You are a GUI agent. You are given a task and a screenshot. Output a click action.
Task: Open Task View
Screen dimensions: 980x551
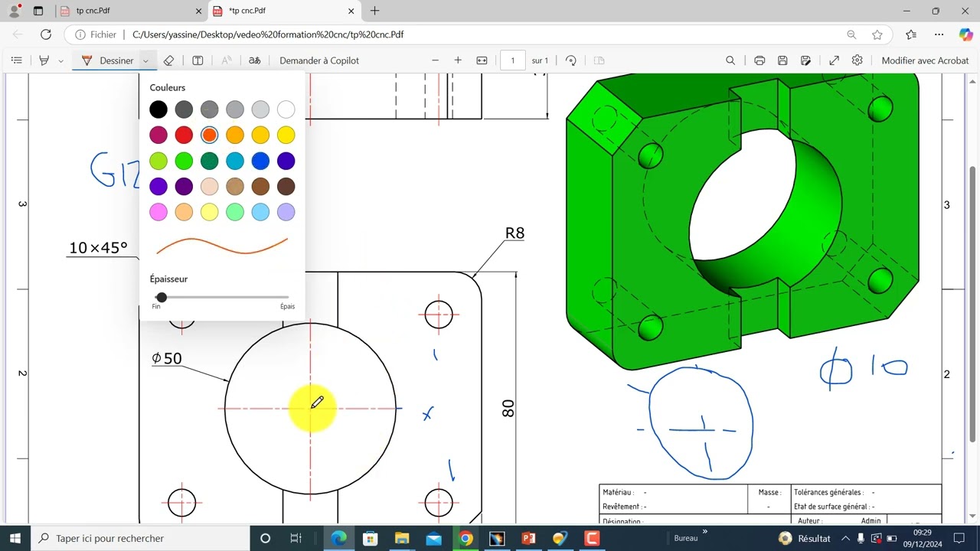(x=296, y=538)
